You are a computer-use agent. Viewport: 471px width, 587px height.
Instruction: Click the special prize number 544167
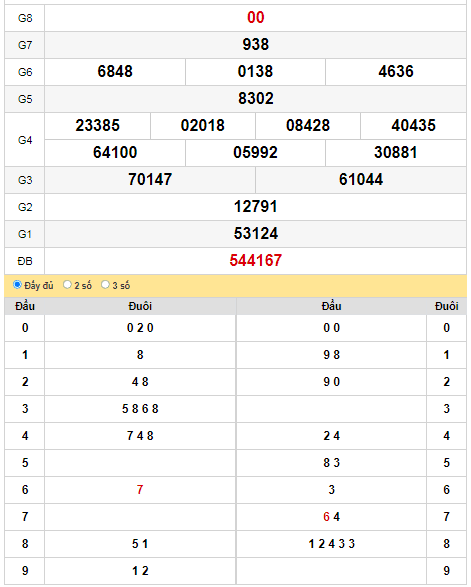255,261
